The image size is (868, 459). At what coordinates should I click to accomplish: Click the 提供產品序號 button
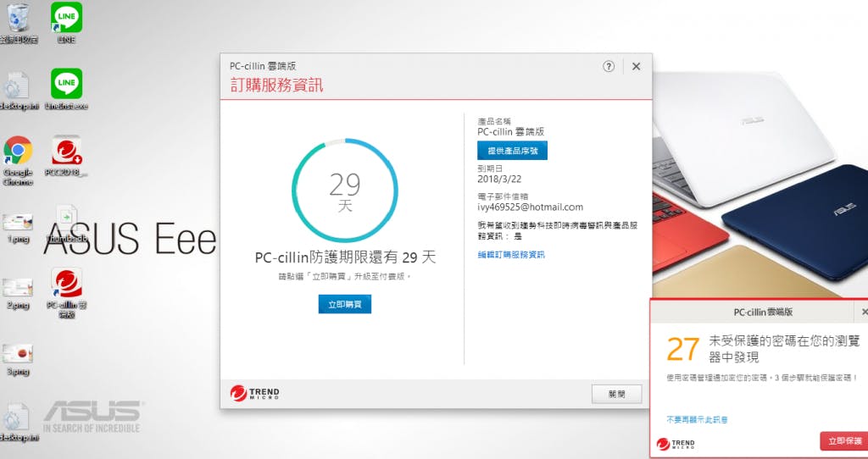(x=512, y=151)
